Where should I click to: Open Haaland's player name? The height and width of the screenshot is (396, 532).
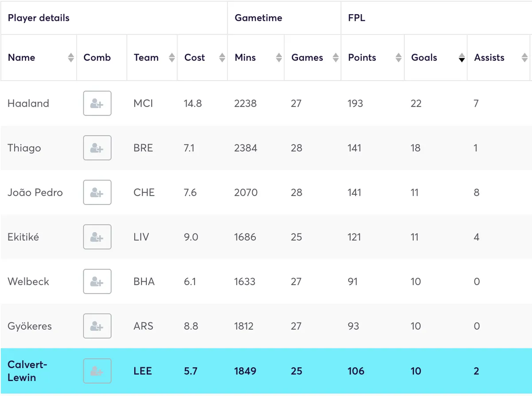[28, 103]
